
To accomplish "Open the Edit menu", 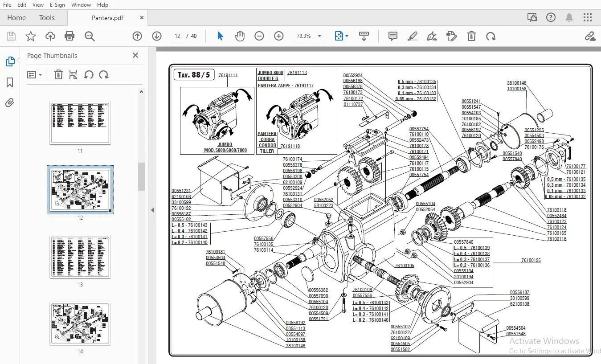I will 22,5.
